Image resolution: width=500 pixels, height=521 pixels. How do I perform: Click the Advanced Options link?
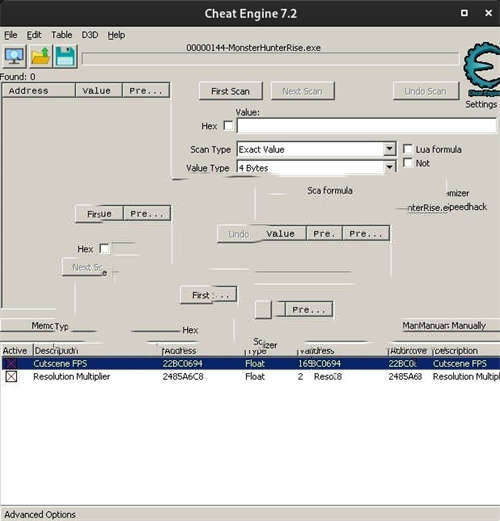click(x=40, y=514)
